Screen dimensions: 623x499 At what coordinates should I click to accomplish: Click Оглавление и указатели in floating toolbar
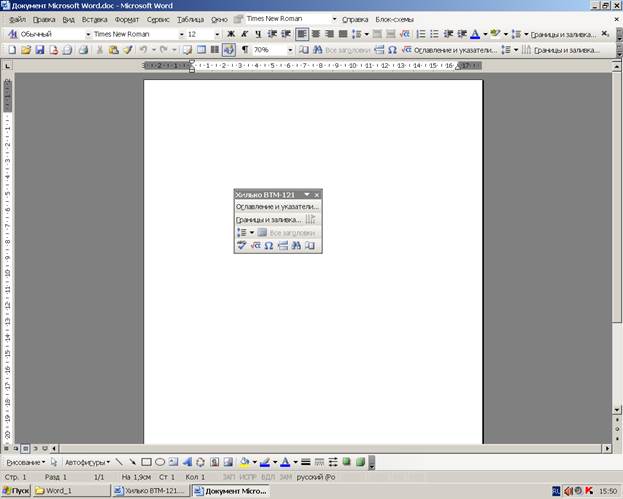click(277, 206)
